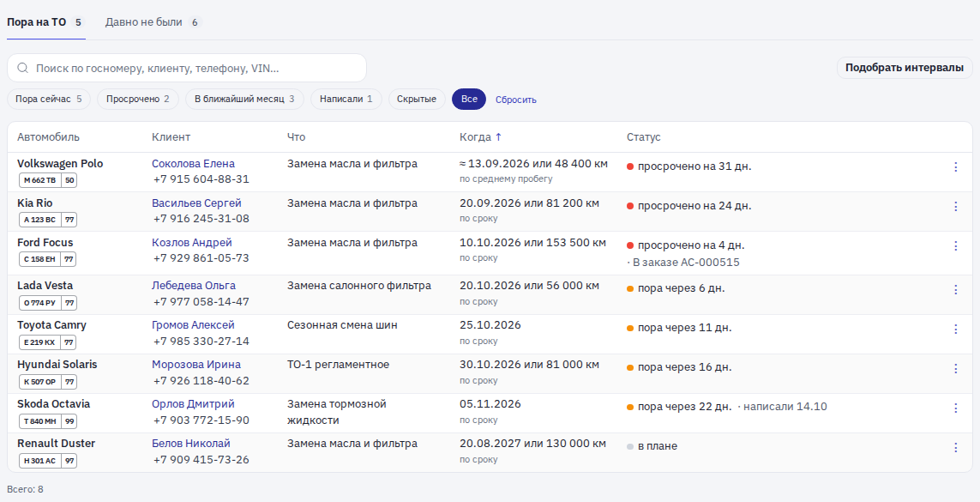Open row menu for Volkswagen Polo
The height and width of the screenshot is (502, 980).
coord(955,167)
